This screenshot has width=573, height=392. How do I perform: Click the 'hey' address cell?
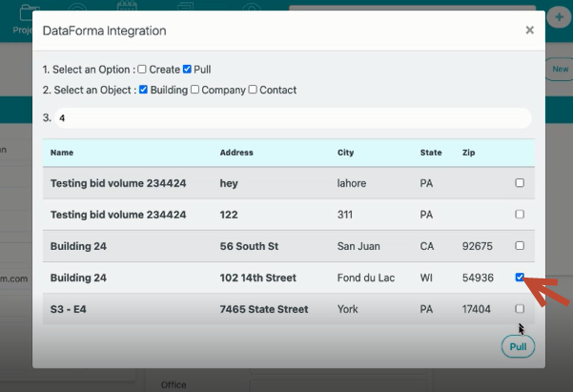229,183
